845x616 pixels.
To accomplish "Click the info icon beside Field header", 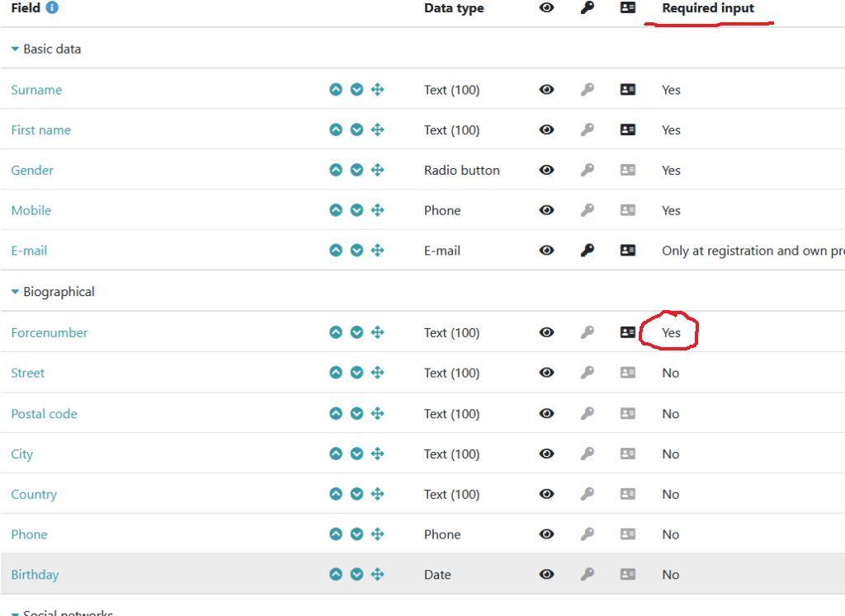I will click(x=52, y=7).
